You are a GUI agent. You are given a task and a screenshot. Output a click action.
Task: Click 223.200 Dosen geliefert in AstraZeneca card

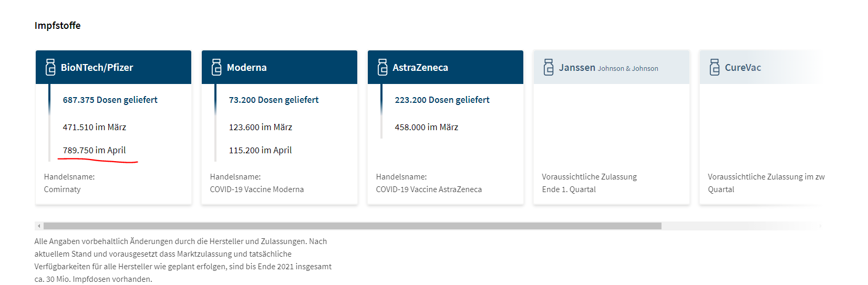[x=442, y=100]
